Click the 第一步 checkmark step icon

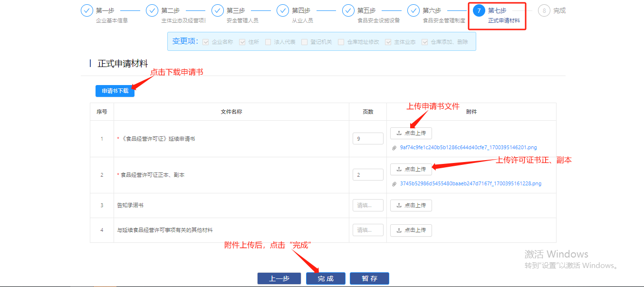coord(87,10)
